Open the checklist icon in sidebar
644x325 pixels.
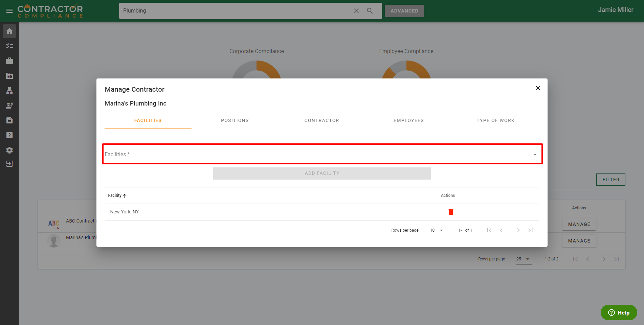click(x=9, y=46)
